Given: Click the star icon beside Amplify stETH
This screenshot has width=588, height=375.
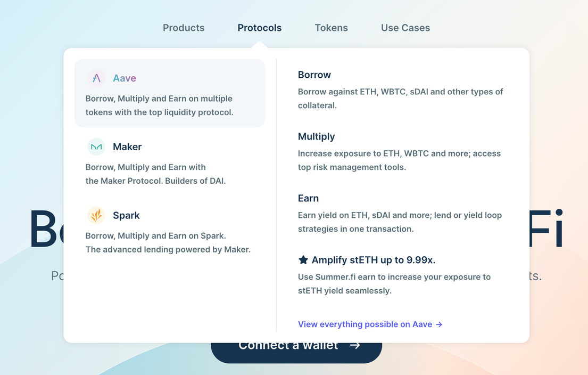Looking at the screenshot, I should point(303,260).
